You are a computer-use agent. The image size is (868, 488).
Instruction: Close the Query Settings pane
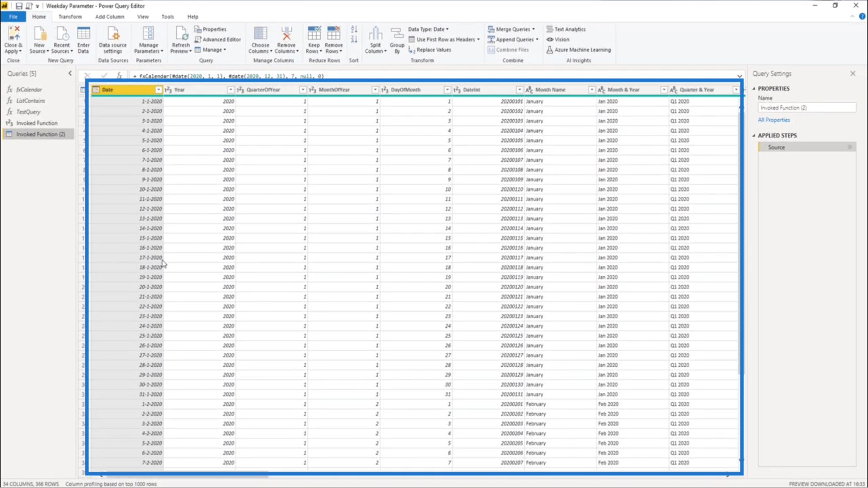[x=853, y=74]
